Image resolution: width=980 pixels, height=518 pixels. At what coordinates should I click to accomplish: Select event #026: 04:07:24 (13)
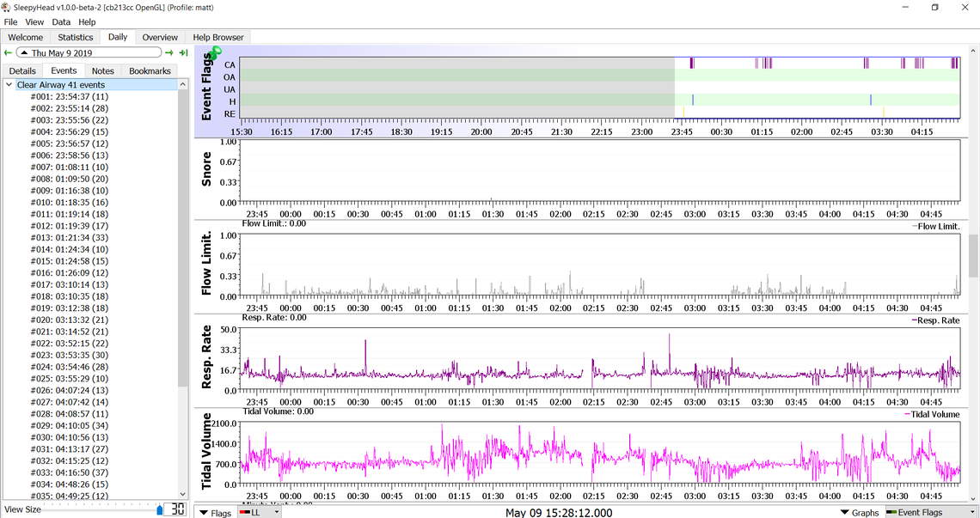70,391
